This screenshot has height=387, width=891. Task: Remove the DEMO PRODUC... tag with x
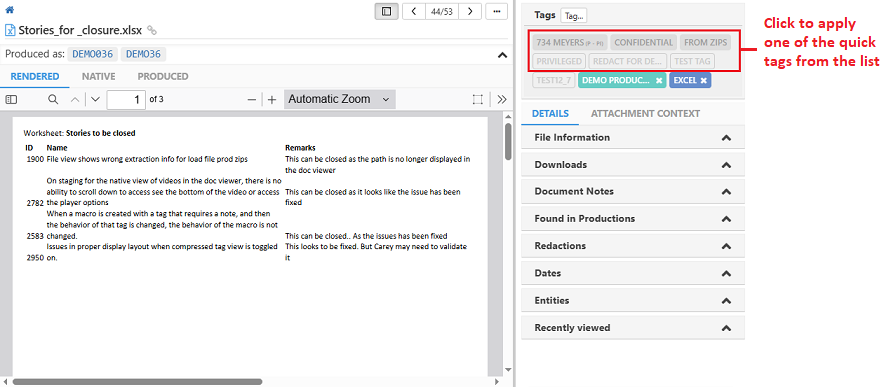click(x=659, y=81)
